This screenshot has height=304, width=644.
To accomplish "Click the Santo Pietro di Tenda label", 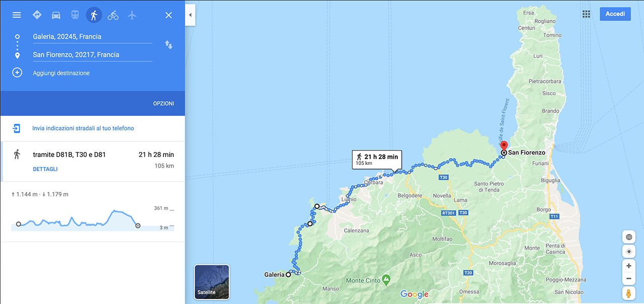I will [x=489, y=187].
